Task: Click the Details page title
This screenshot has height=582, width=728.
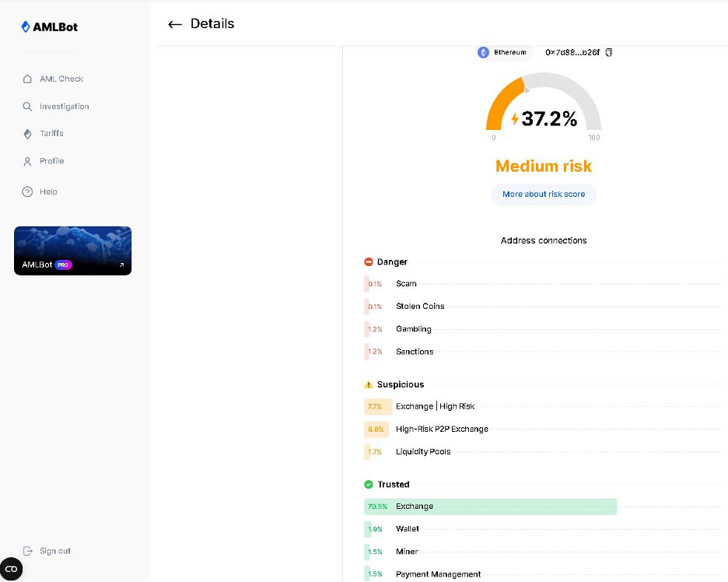Action: point(212,23)
